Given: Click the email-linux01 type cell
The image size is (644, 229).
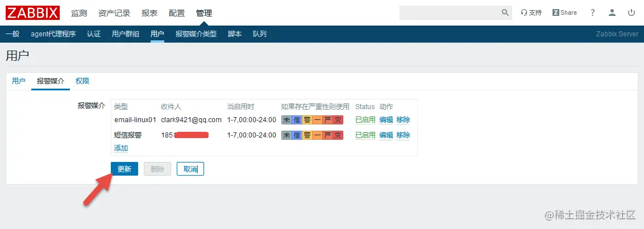Looking at the screenshot, I should click(135, 120).
